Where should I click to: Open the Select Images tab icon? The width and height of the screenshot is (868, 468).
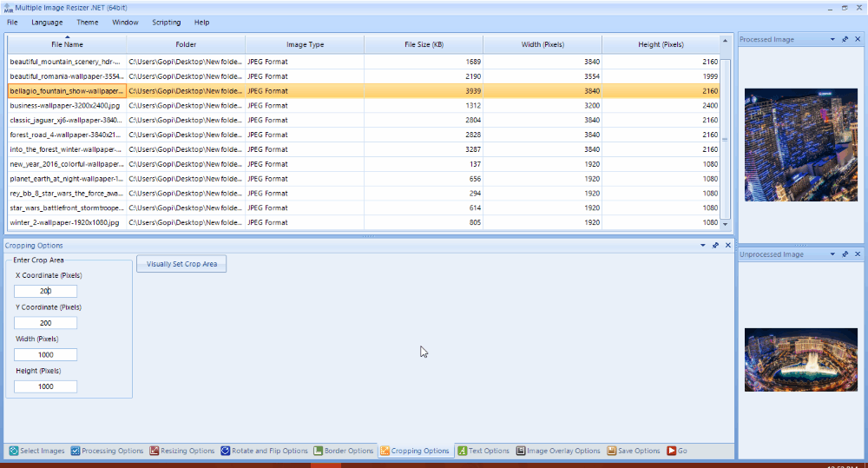tap(14, 451)
